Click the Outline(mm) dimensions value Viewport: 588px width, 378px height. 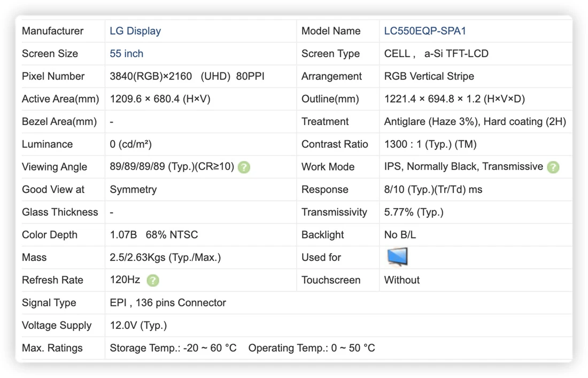tap(454, 99)
